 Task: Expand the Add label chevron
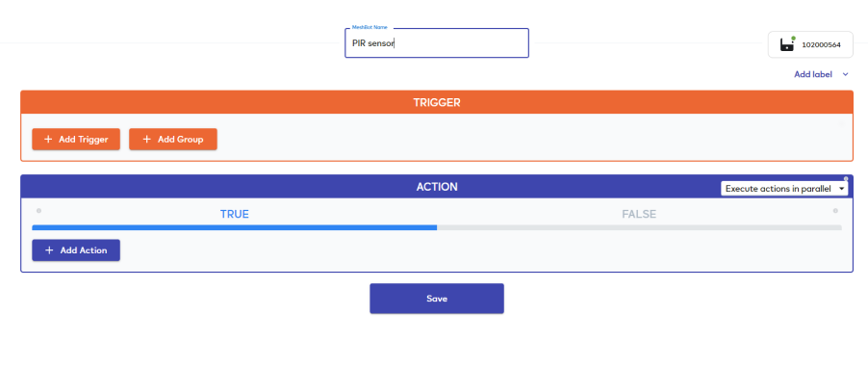coord(845,74)
